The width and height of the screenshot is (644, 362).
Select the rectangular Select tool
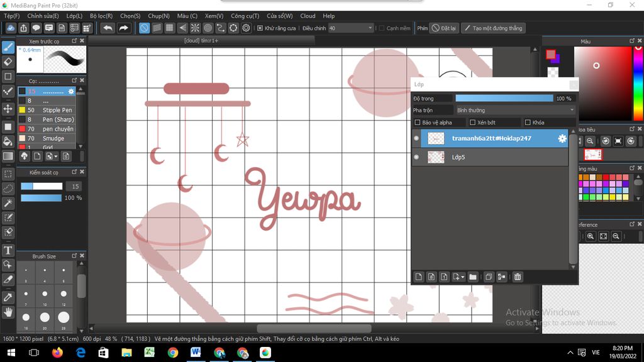pos(8,173)
